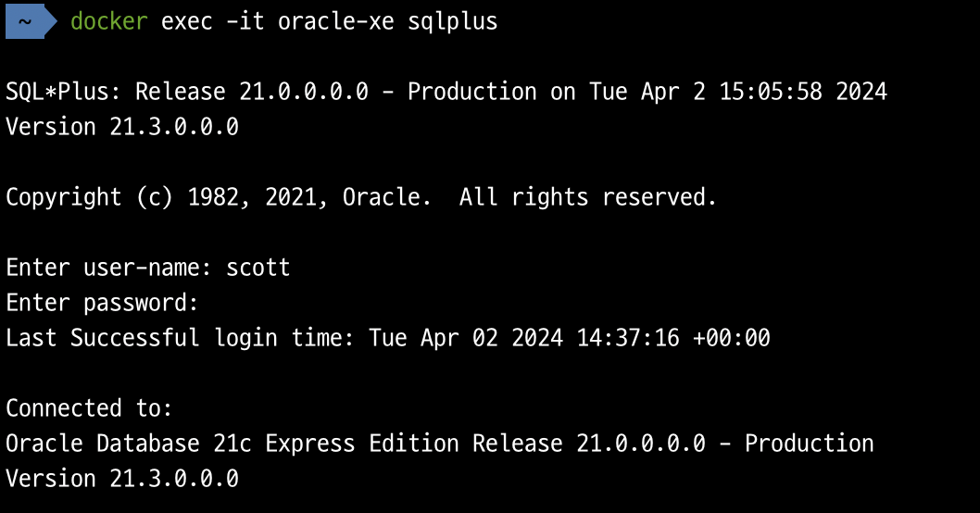Click the word Production on the database line
Image resolution: width=980 pixels, height=513 pixels.
810,444
